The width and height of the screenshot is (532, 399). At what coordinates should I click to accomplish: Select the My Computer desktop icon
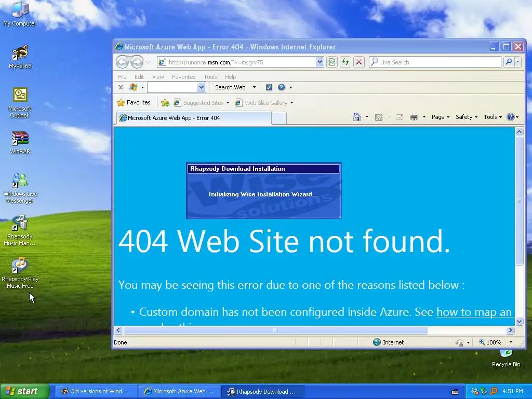point(20,14)
